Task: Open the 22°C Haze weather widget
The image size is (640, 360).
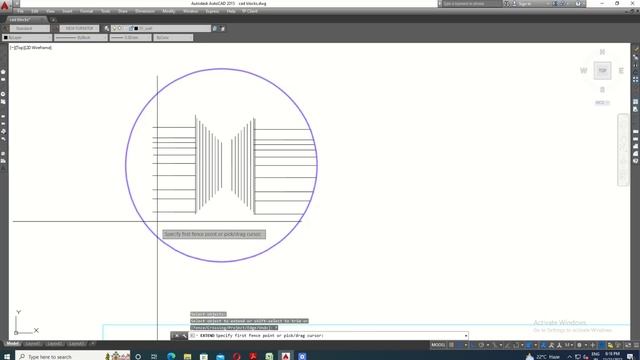Action: [x=543, y=356]
